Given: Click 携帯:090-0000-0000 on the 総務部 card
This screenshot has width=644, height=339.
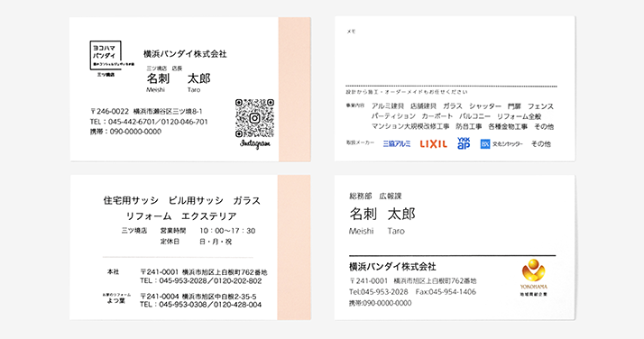Looking at the screenshot, I should coord(381,303).
